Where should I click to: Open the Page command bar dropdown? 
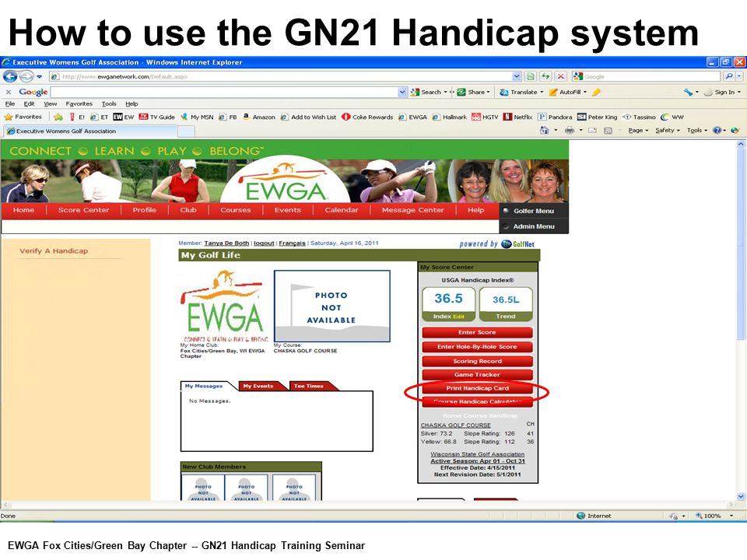pyautogui.click(x=638, y=131)
